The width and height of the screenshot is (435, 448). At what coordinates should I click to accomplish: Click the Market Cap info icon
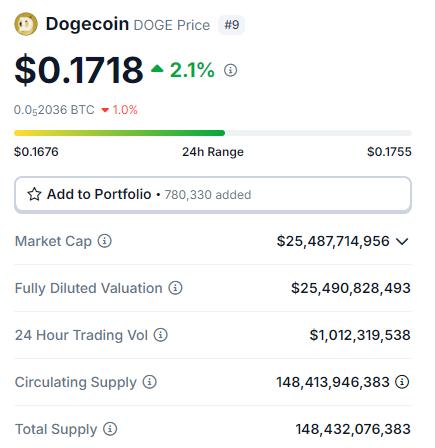click(x=105, y=241)
